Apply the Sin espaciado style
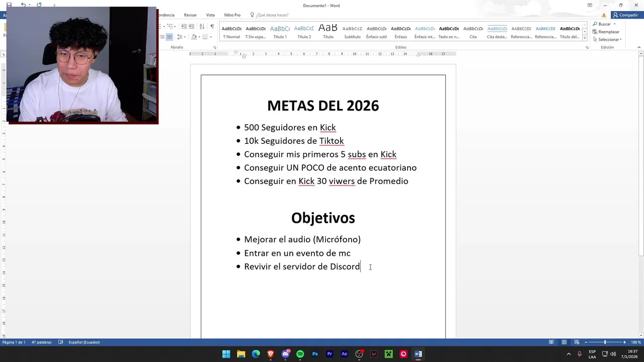Image resolution: width=644 pixels, height=362 pixels. 256,32
